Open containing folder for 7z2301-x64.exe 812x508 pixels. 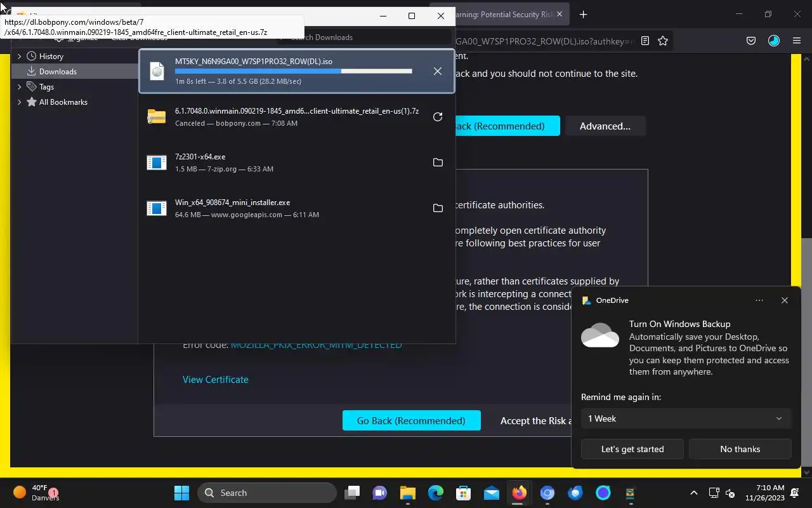438,163
